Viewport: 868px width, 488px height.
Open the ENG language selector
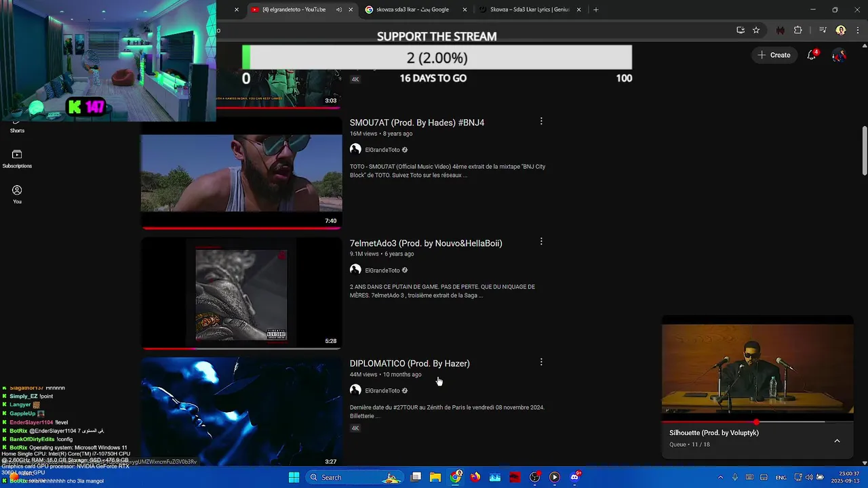781,477
